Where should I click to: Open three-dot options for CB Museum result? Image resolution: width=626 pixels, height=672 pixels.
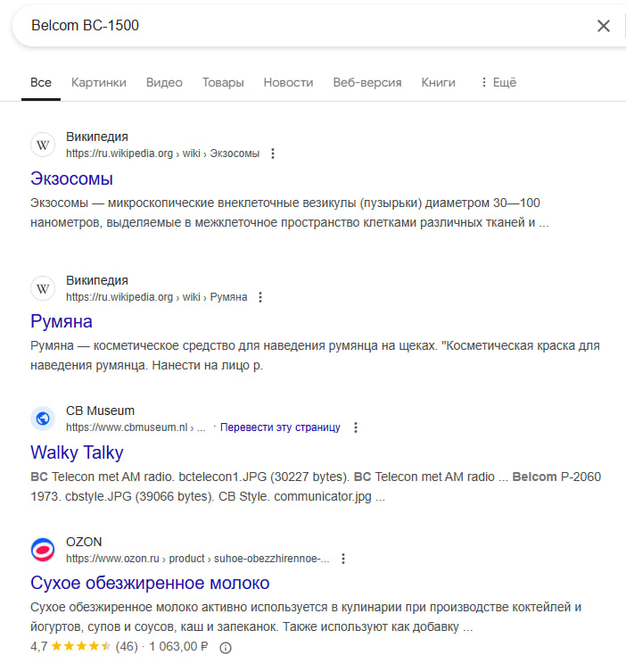(356, 427)
